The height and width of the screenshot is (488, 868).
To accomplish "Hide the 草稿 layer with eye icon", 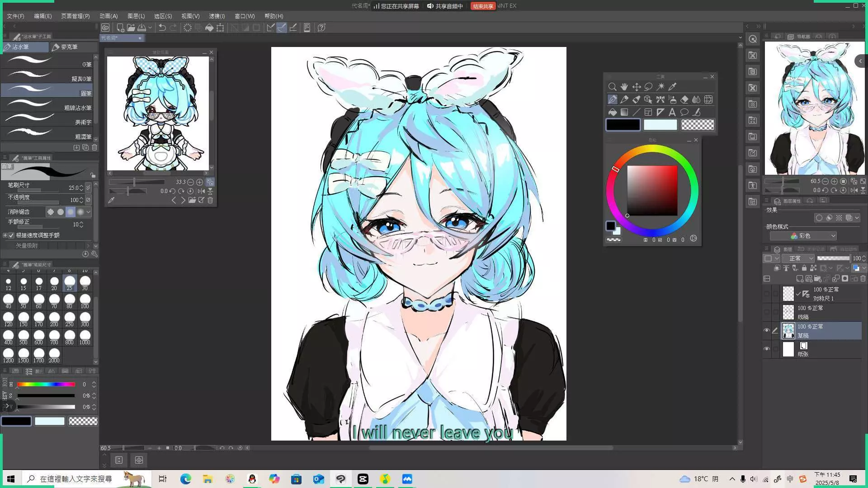I will [766, 331].
